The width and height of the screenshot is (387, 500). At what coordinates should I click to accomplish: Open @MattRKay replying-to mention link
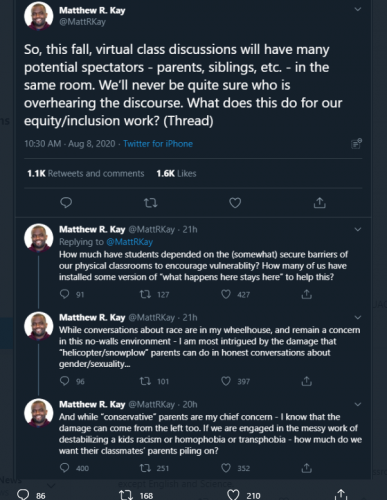pyautogui.click(x=129, y=242)
